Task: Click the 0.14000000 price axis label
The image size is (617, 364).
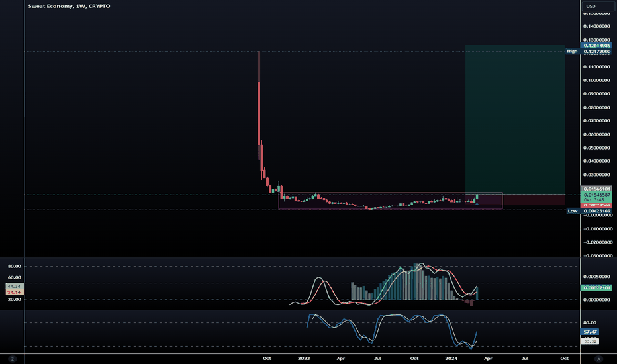Action: pyautogui.click(x=596, y=26)
